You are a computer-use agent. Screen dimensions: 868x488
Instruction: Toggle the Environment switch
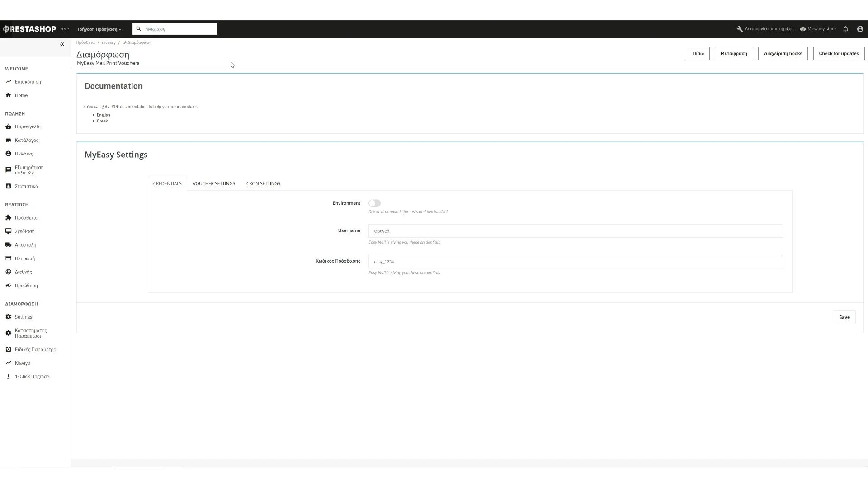coord(374,203)
